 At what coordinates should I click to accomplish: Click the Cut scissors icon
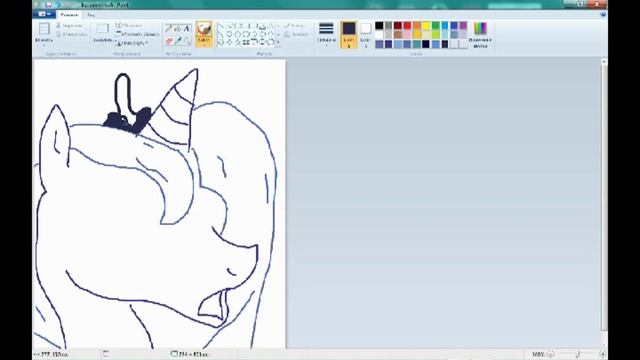(58, 25)
